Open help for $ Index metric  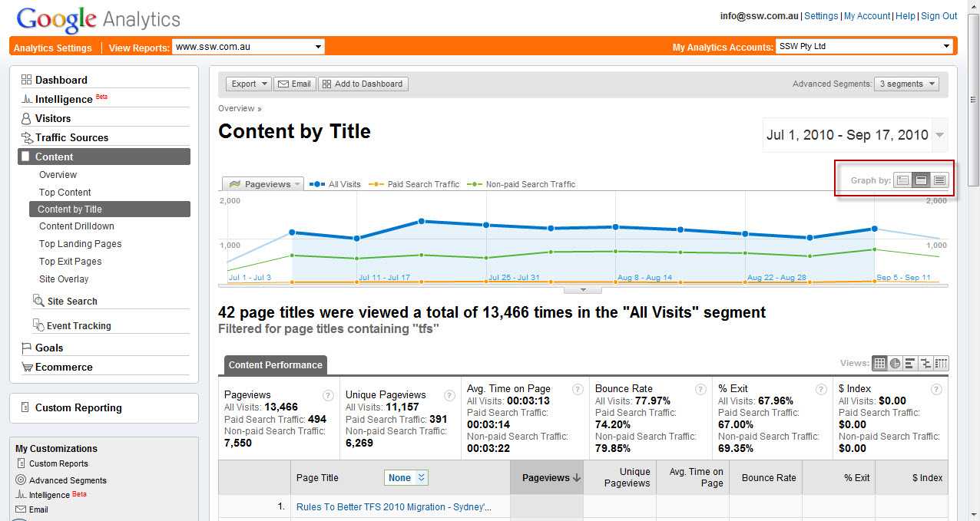936,390
